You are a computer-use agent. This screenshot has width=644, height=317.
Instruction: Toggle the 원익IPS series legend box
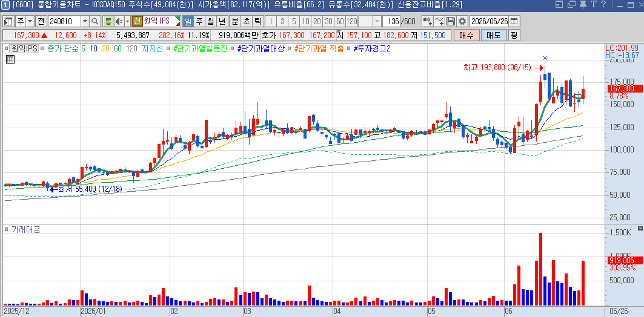(24, 48)
